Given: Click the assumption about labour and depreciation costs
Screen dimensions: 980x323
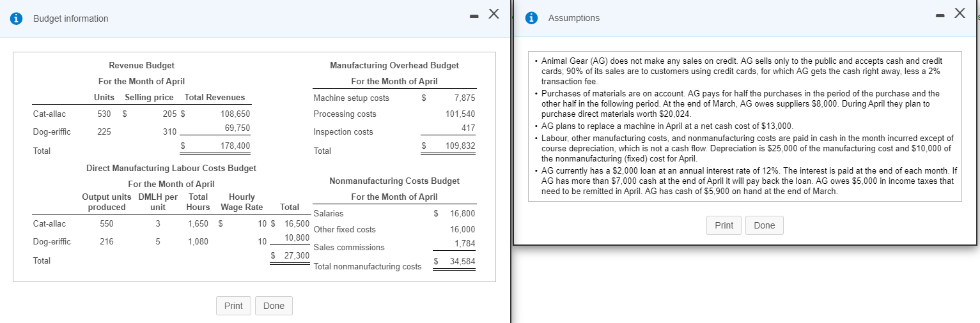Looking at the screenshot, I should click(x=747, y=148).
